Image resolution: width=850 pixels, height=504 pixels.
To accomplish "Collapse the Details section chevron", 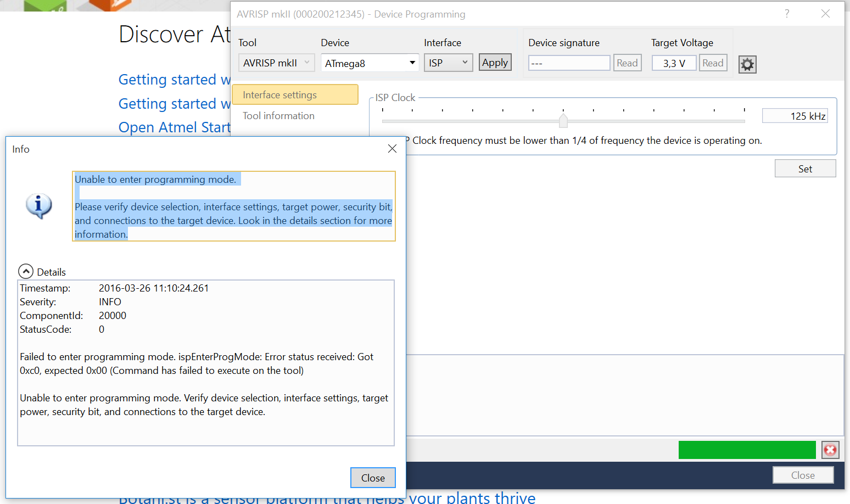I will click(x=26, y=272).
